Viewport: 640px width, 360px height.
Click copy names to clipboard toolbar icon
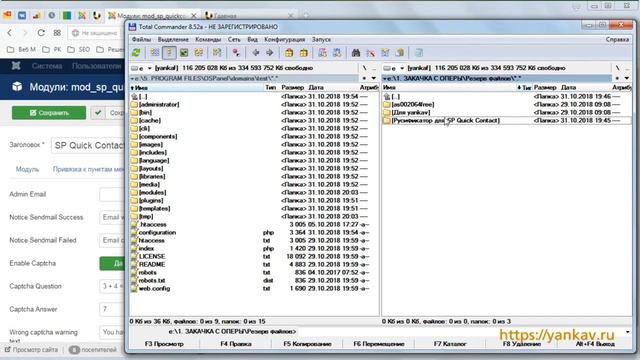pos(400,53)
